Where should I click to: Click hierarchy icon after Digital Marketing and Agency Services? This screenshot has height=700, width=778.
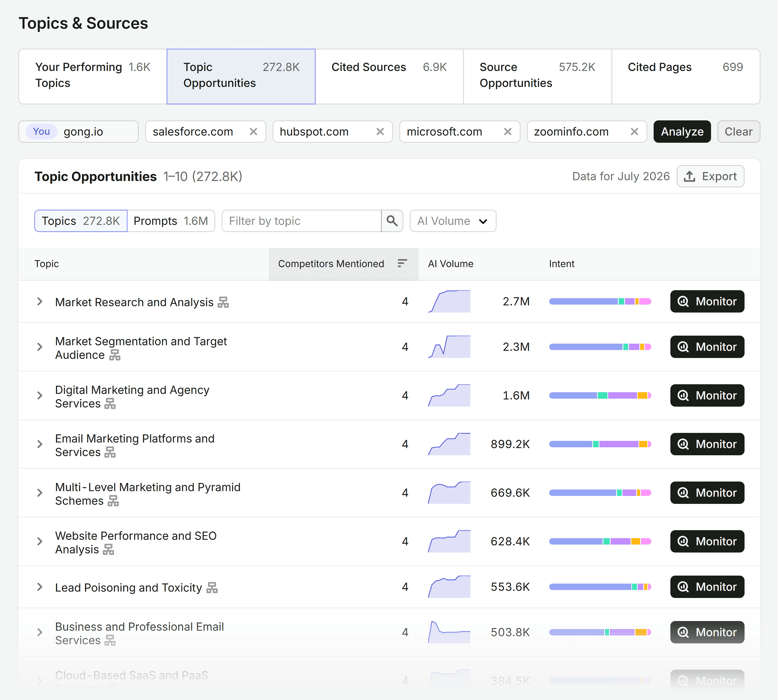pos(110,403)
